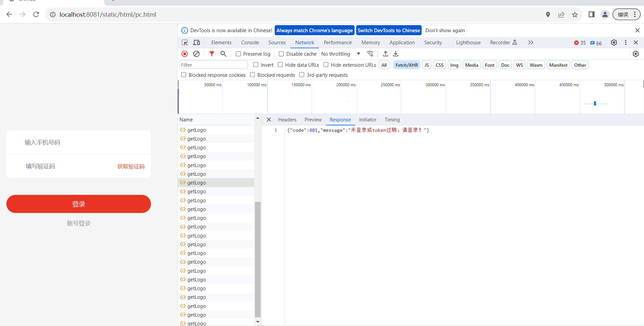Dismiss the DevTools language infobar

click(x=637, y=31)
